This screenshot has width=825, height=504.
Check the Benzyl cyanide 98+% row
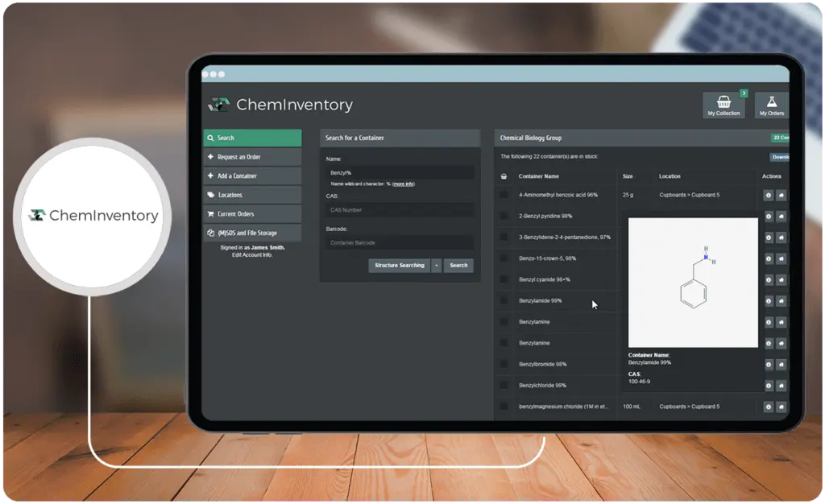click(504, 279)
